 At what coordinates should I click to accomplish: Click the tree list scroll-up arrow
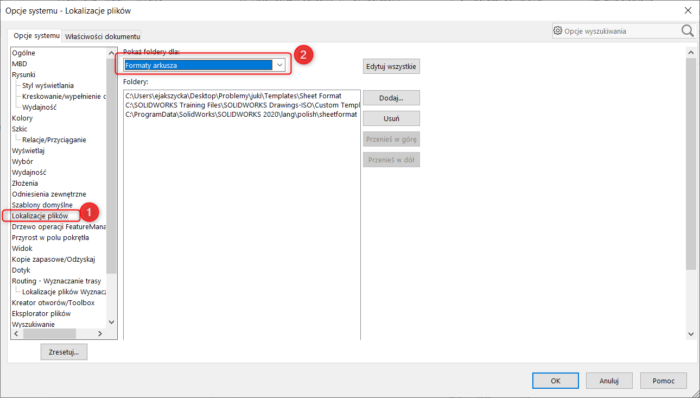click(x=112, y=53)
